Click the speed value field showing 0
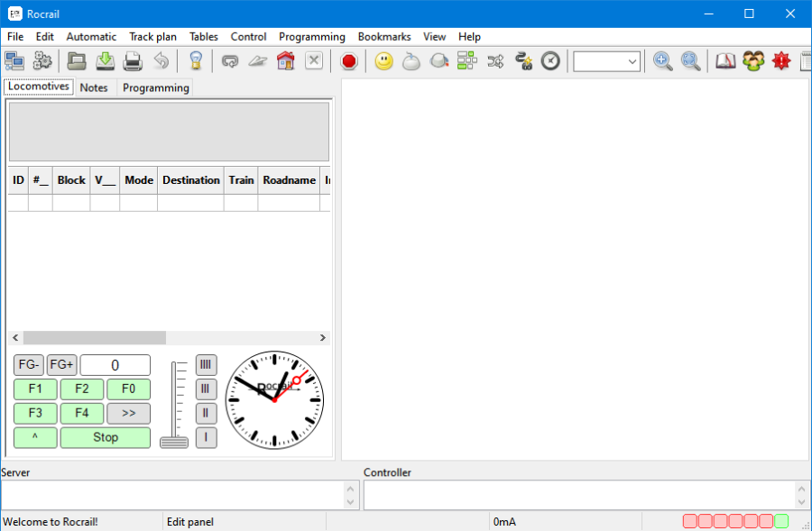 115,365
